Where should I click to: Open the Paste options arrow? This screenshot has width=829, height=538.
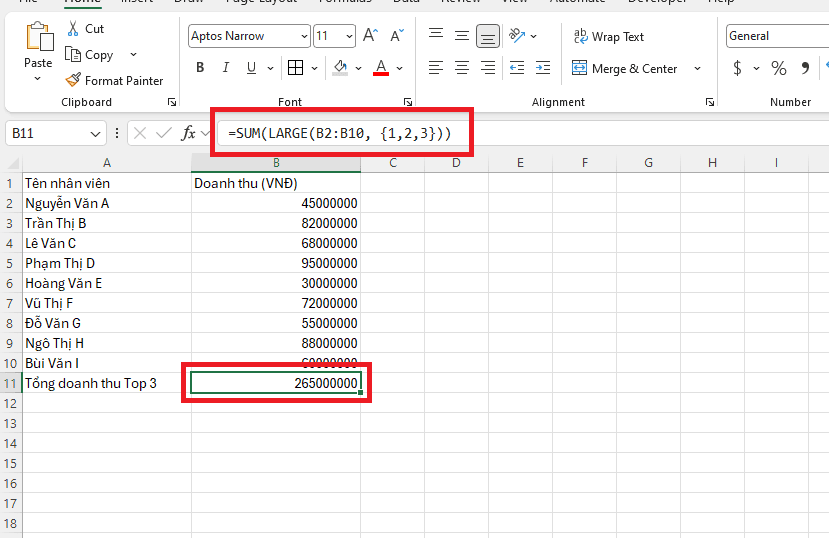38,79
